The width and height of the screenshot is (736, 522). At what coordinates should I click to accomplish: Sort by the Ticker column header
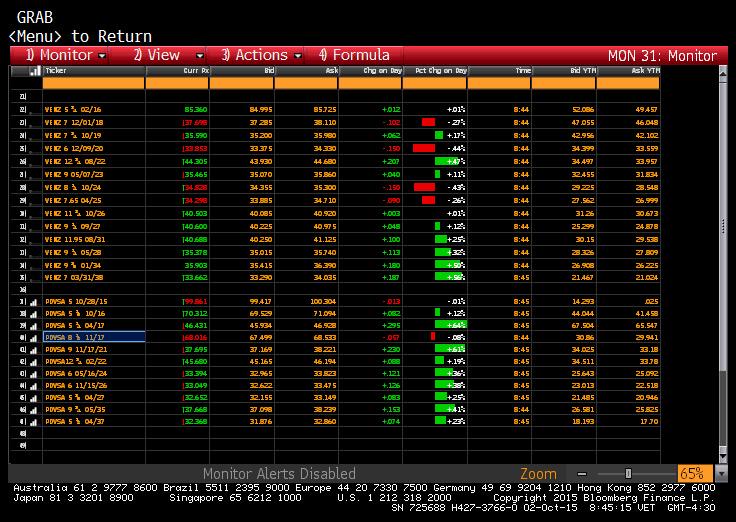pos(94,71)
